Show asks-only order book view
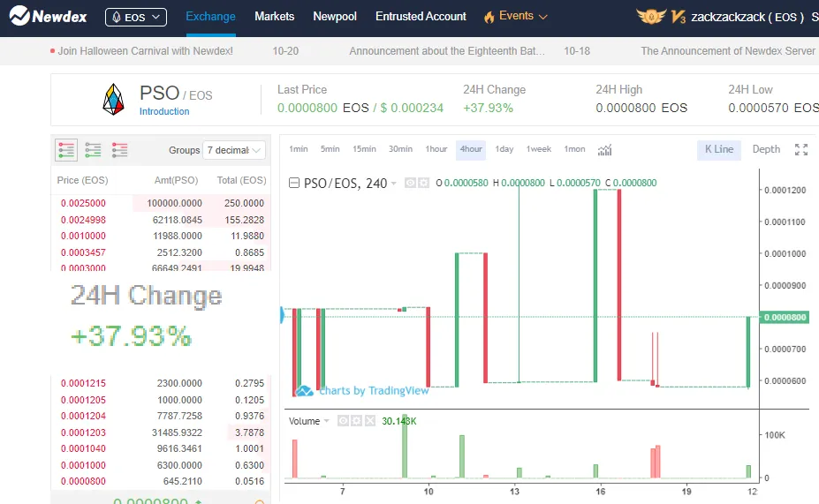This screenshot has width=819, height=504. [x=119, y=150]
